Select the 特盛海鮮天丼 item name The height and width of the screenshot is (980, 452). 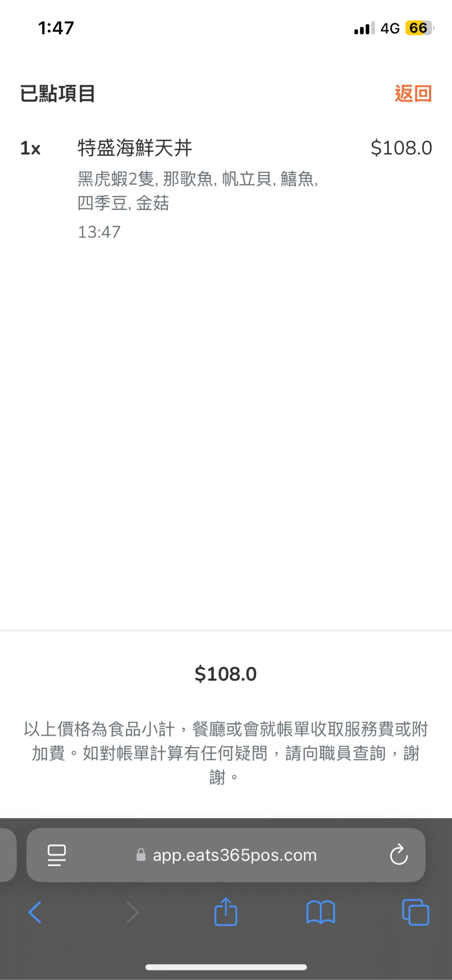tap(135, 148)
